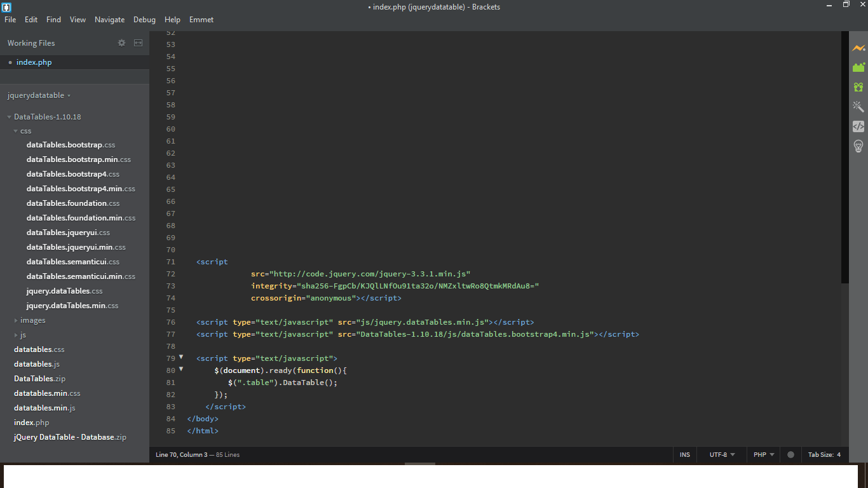This screenshot has width=868, height=488.
Task: Click the split view icon beside Working Files
Action: point(138,43)
